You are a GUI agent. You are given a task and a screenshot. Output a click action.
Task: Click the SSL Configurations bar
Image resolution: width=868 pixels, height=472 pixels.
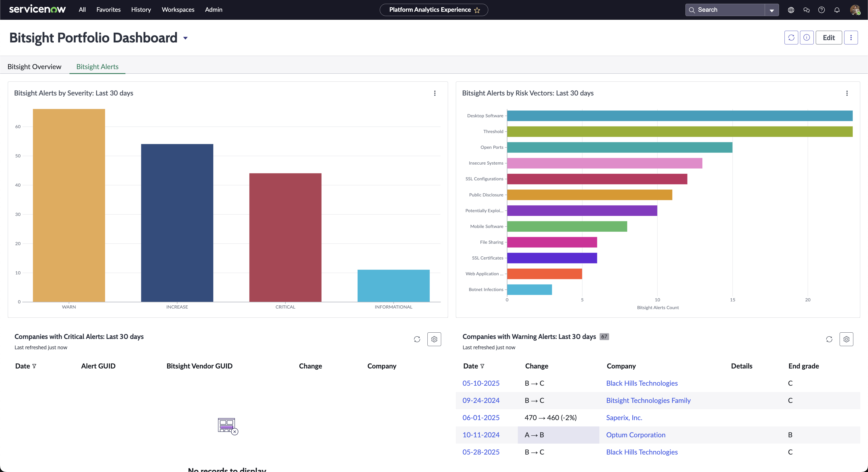pyautogui.click(x=597, y=179)
